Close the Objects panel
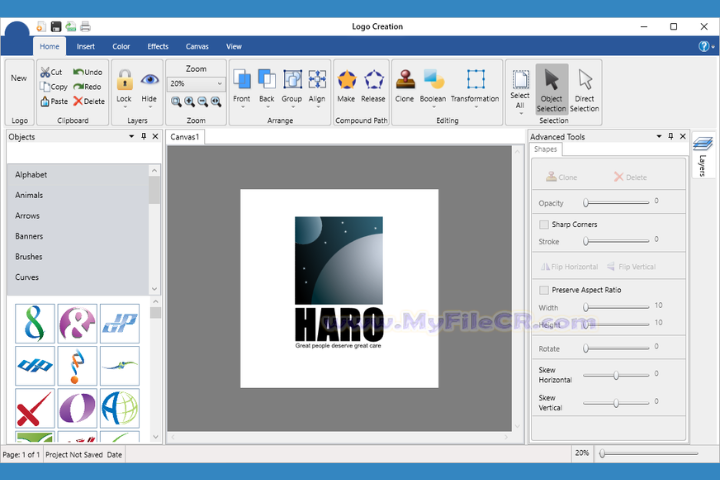The width and height of the screenshot is (720, 480). click(155, 136)
